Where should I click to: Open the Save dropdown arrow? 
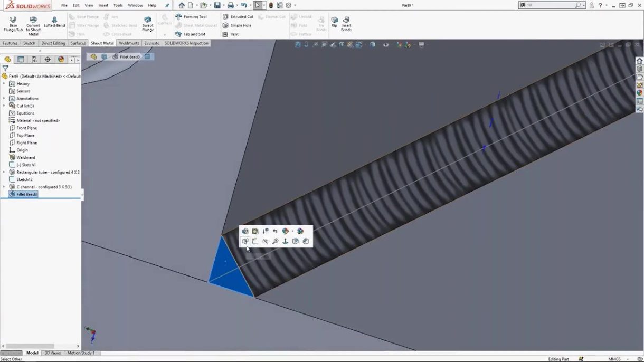223,5
